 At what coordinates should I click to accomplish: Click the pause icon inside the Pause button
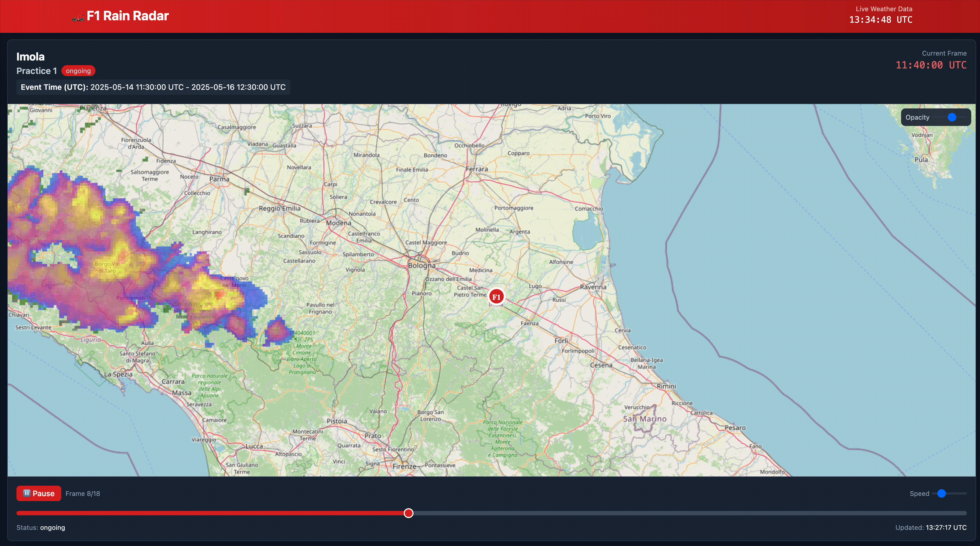tap(27, 493)
